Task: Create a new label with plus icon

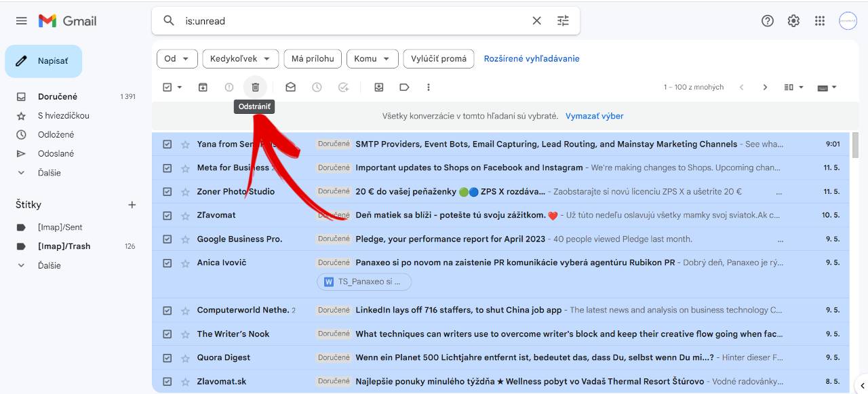Action: pos(132,205)
